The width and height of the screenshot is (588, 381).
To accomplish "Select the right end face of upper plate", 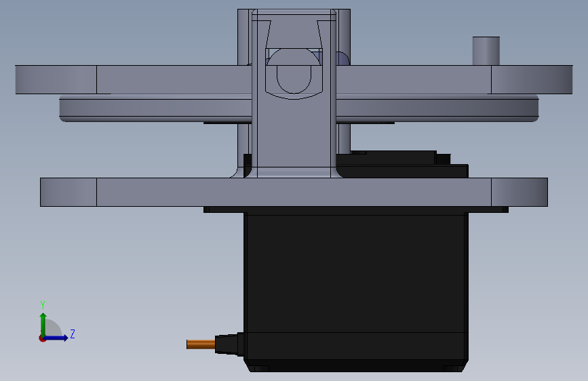I will (532, 79).
